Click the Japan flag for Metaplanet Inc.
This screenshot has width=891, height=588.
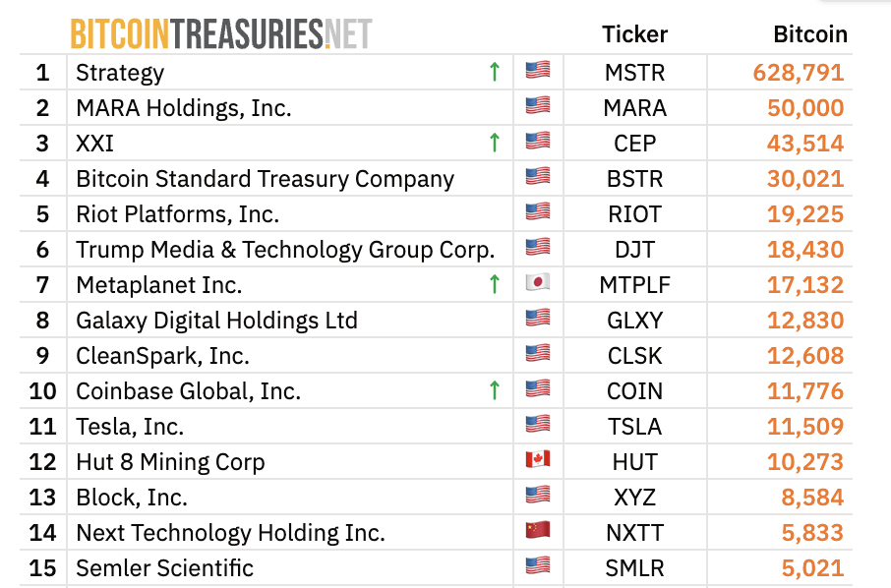click(538, 284)
